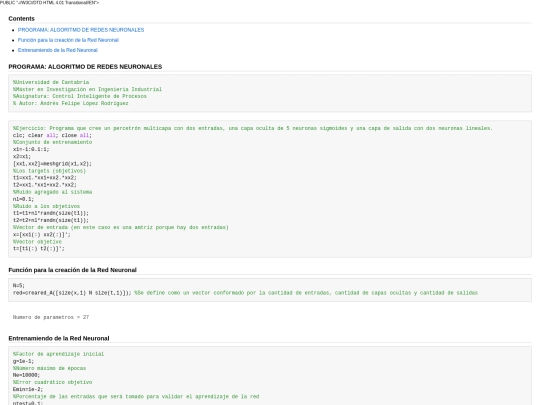Viewport: 540px width, 405px height.
Task: Open the PROGRAMA: ALGORITMO DE REDES NEURONALES link
Action: click(x=81, y=30)
